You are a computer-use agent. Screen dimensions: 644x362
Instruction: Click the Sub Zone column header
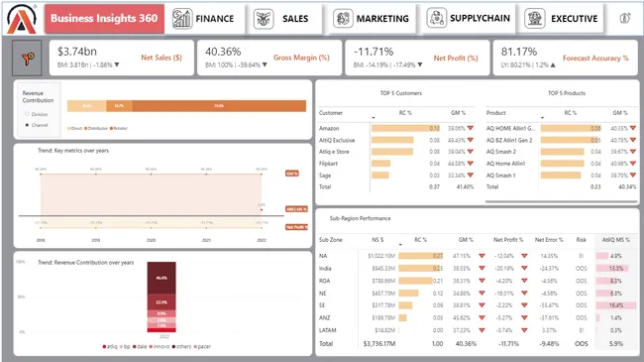[x=331, y=240]
